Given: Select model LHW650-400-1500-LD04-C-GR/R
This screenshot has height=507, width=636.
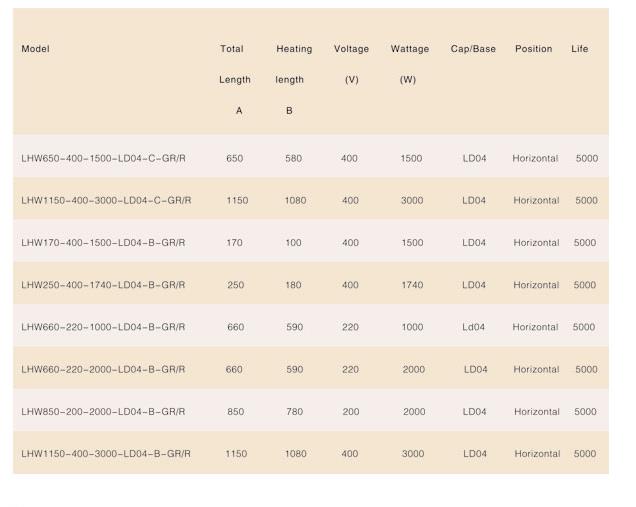Looking at the screenshot, I should pos(103,158).
